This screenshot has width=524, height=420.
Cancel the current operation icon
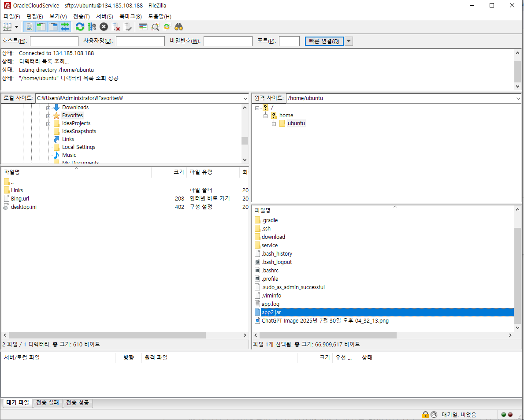click(x=104, y=27)
